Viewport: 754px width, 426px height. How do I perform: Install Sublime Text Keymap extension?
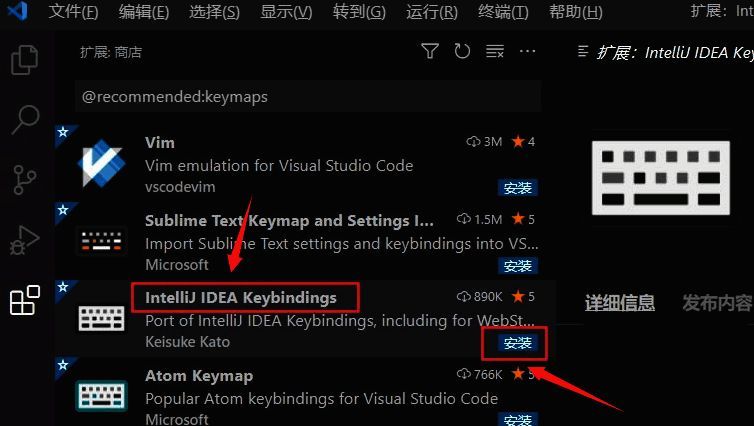click(517, 265)
